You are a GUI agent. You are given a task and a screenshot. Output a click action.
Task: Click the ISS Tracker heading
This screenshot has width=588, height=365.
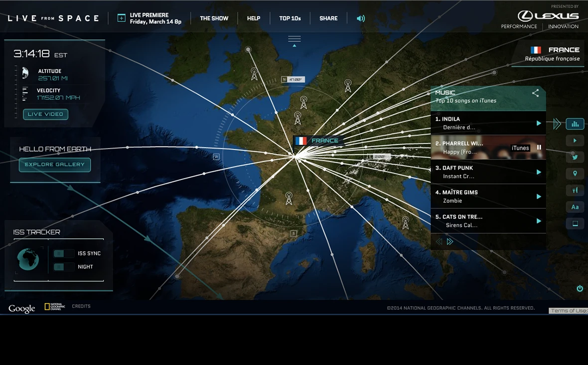(37, 232)
